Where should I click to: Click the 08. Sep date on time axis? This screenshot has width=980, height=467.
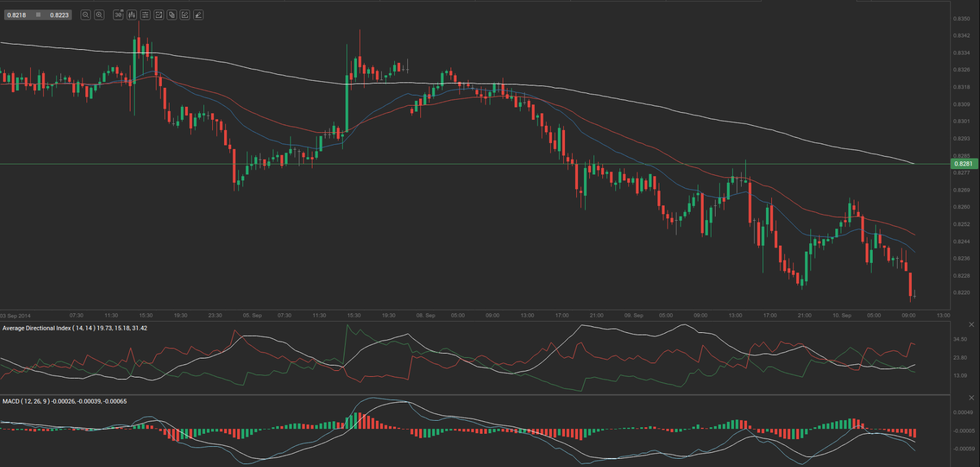tap(426, 316)
